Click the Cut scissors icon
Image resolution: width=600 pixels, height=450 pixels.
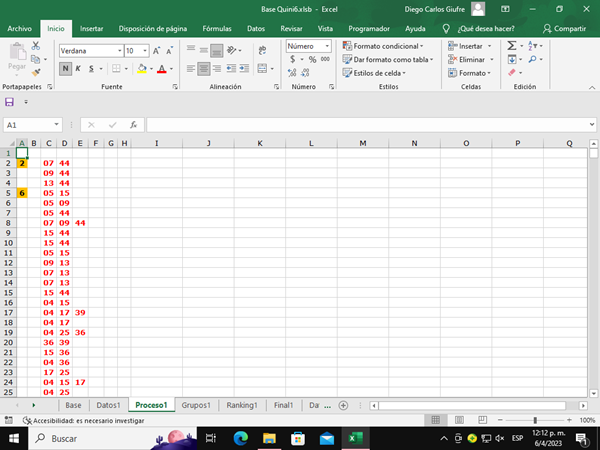click(37, 46)
